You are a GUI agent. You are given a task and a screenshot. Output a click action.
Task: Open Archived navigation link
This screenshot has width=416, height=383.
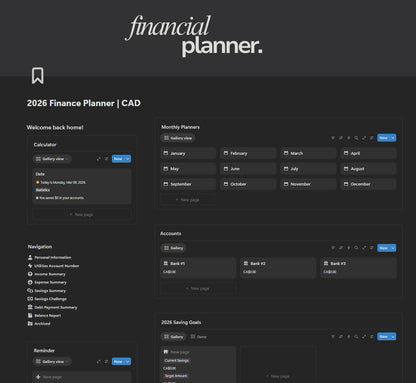coord(39,324)
